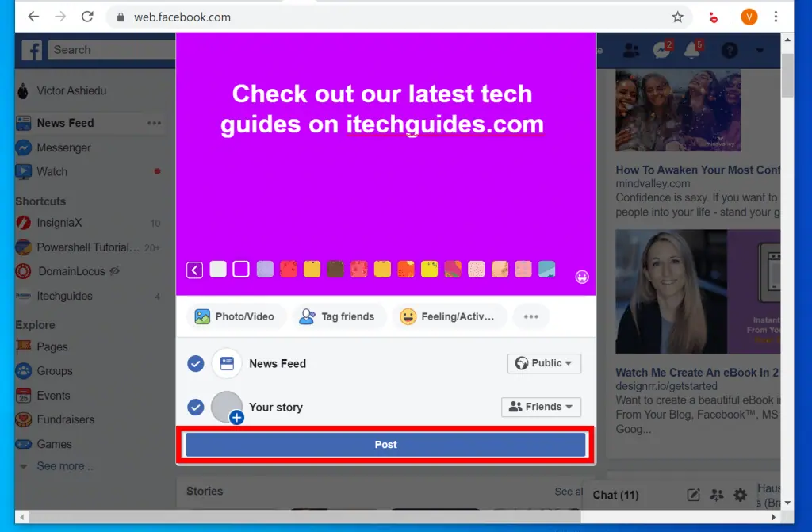Open the Friends audience dropdown
The width and height of the screenshot is (812, 532).
click(541, 407)
